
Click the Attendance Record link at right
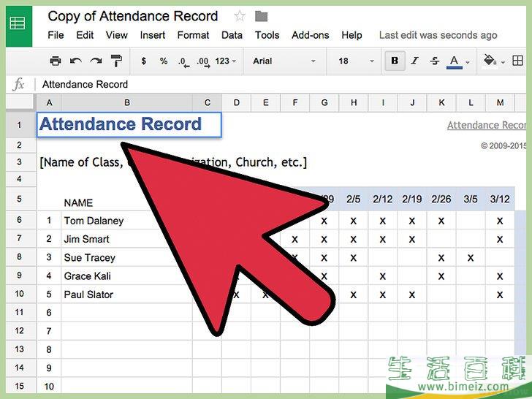coord(487,125)
